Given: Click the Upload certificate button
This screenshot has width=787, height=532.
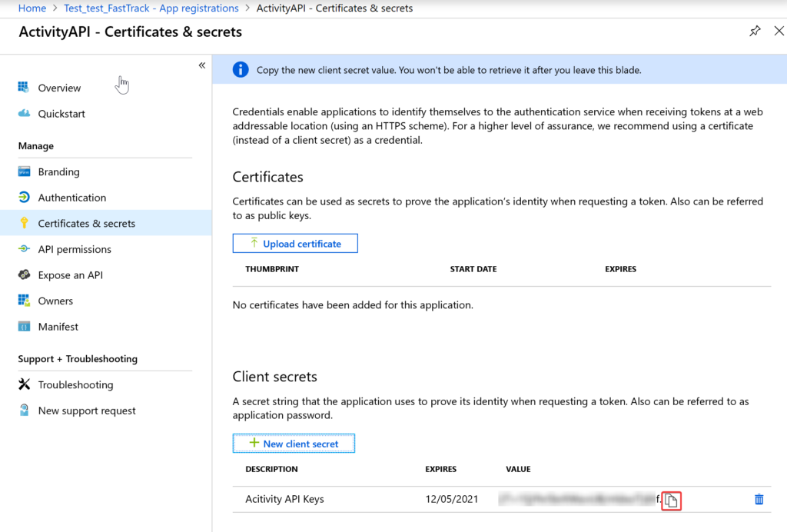Looking at the screenshot, I should coord(295,243).
